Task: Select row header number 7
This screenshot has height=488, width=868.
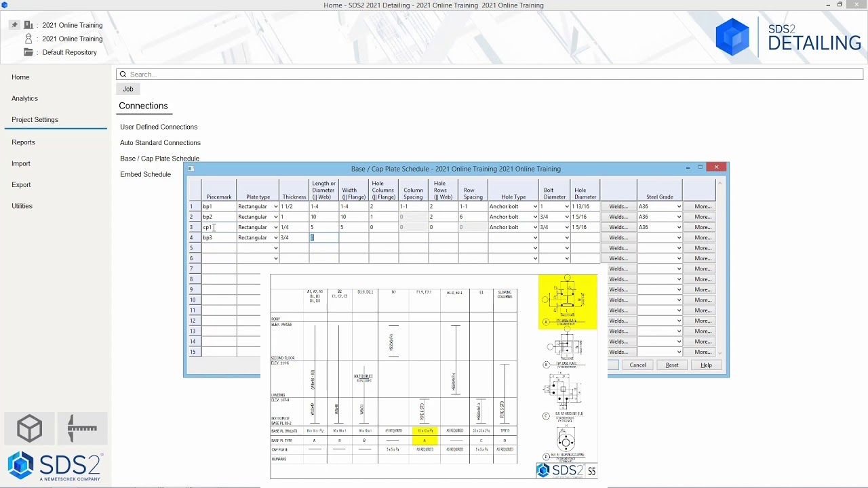Action: coord(194,269)
